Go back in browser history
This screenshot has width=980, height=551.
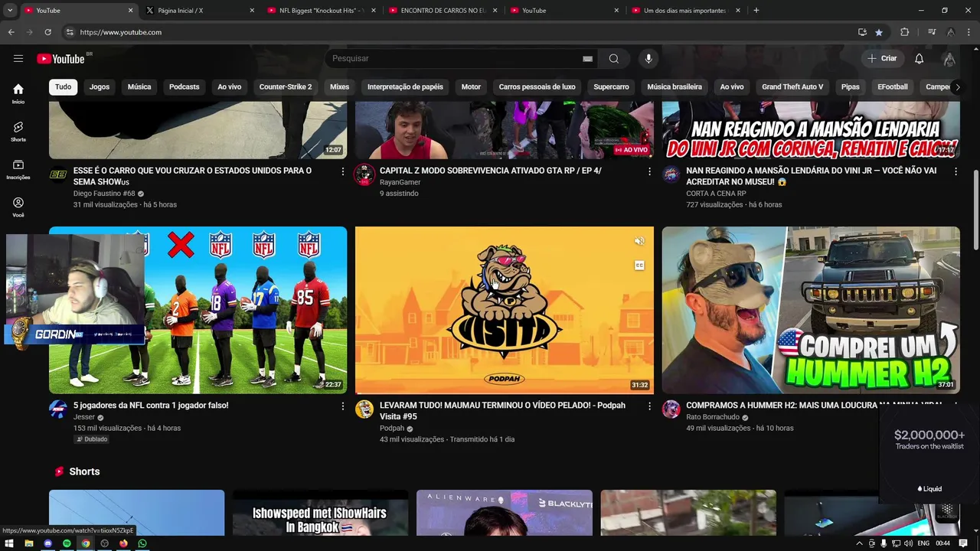click(11, 32)
